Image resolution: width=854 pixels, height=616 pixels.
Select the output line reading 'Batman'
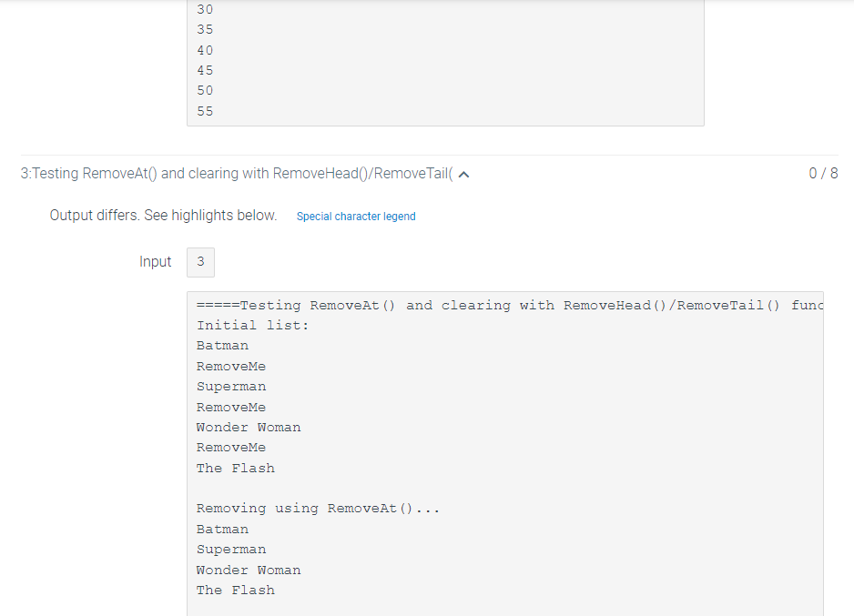(x=222, y=345)
